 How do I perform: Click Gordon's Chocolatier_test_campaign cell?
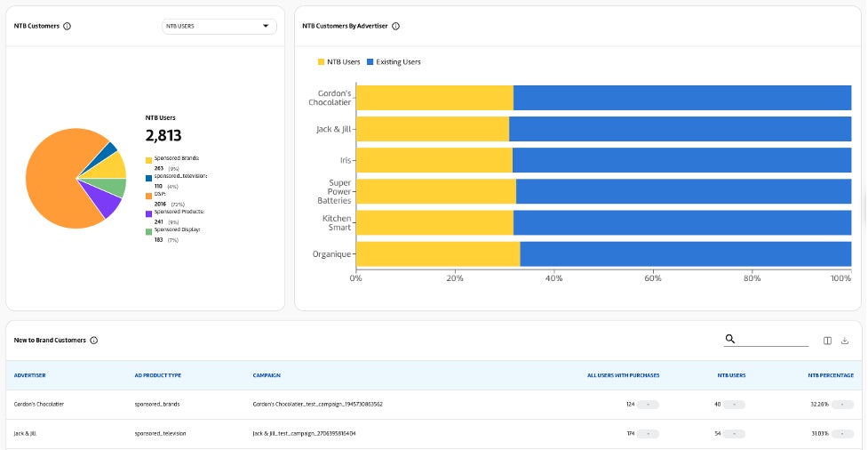coord(317,405)
